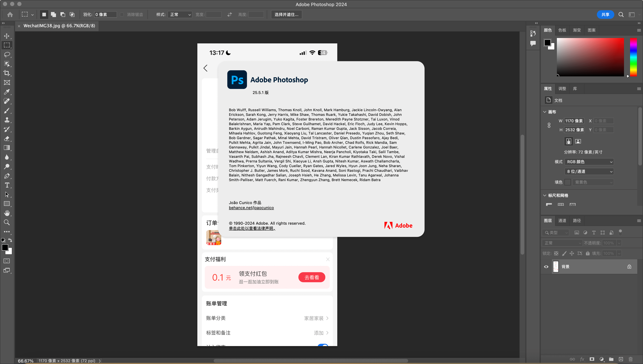Swap foreground and background colors icon
Screen dimensions: 643x364
[x=10, y=240]
